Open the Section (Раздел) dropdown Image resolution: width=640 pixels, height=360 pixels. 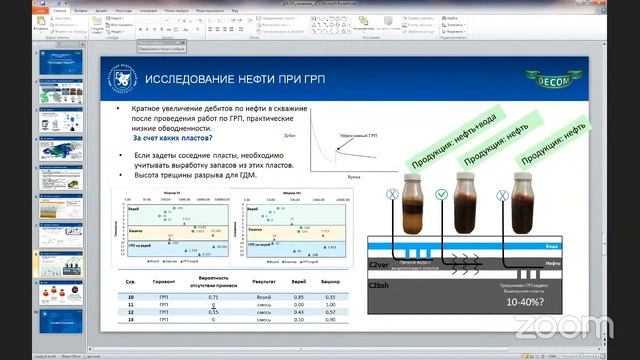(x=115, y=31)
